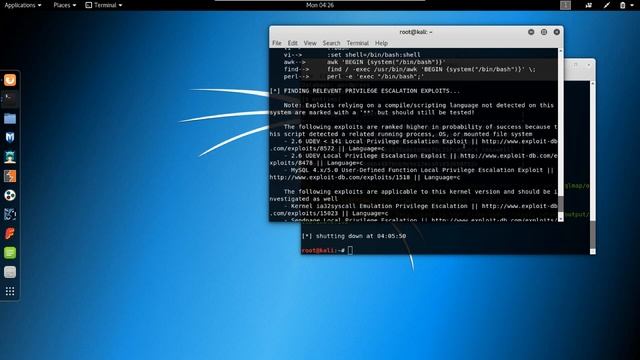Click '.com/exploits/8572 || Language=c' line
Screen dimensions: 640x360
[x=327, y=149]
